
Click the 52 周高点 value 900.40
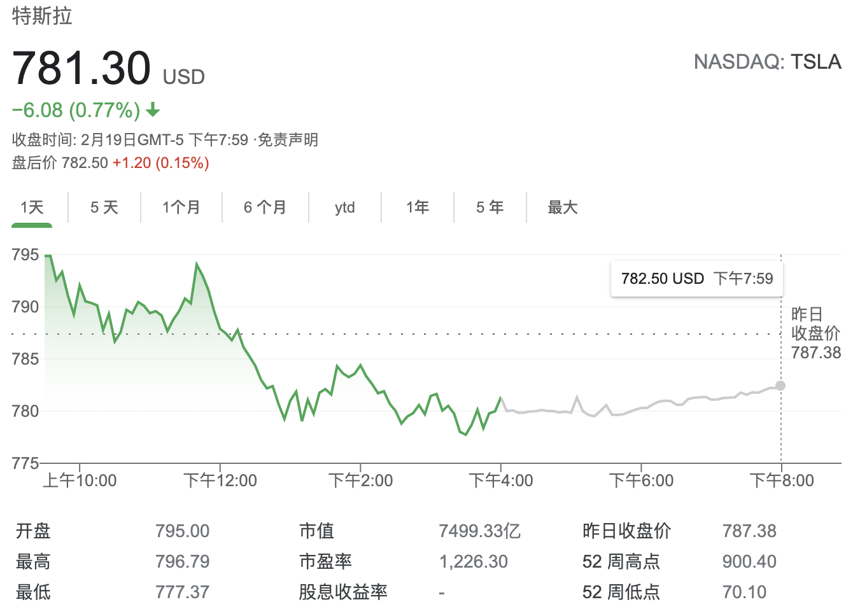coord(749,561)
